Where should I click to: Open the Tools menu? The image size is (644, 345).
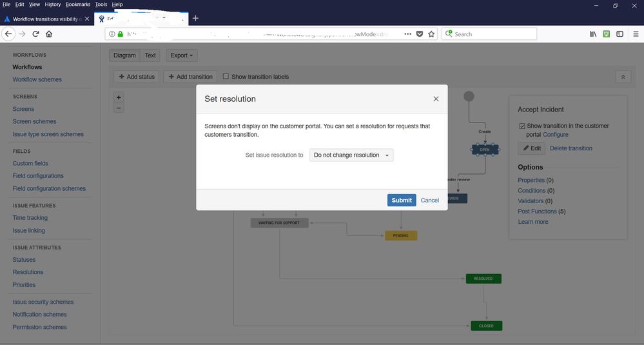tap(101, 4)
